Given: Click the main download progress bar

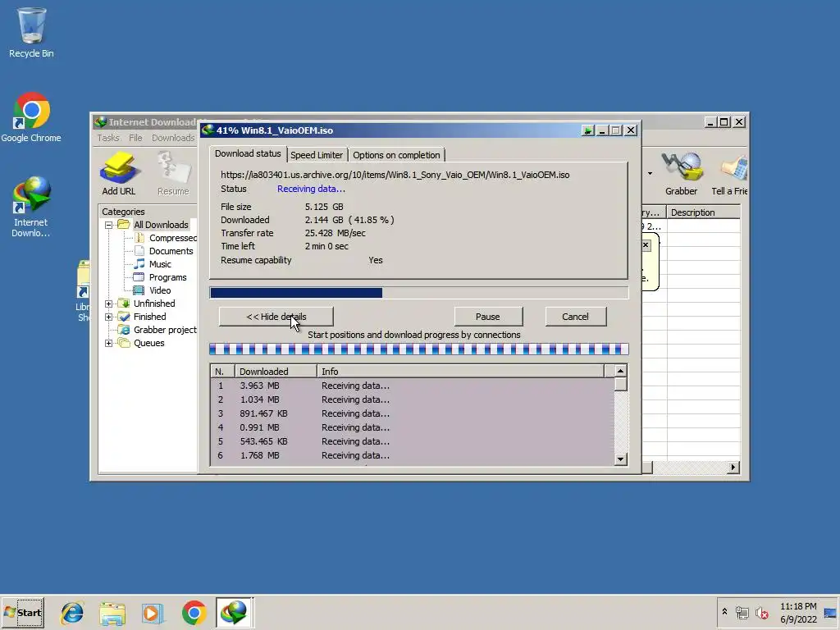Looking at the screenshot, I should (418, 293).
